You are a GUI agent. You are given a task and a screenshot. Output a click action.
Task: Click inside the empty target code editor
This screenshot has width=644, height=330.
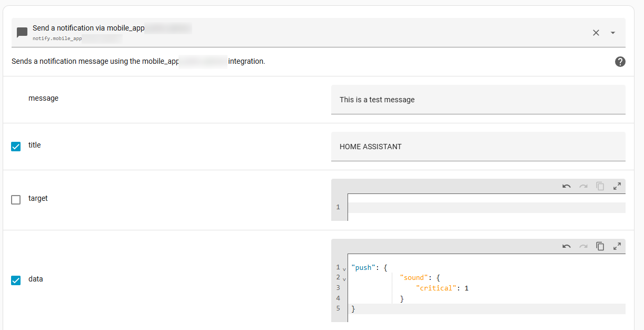pyautogui.click(x=487, y=207)
